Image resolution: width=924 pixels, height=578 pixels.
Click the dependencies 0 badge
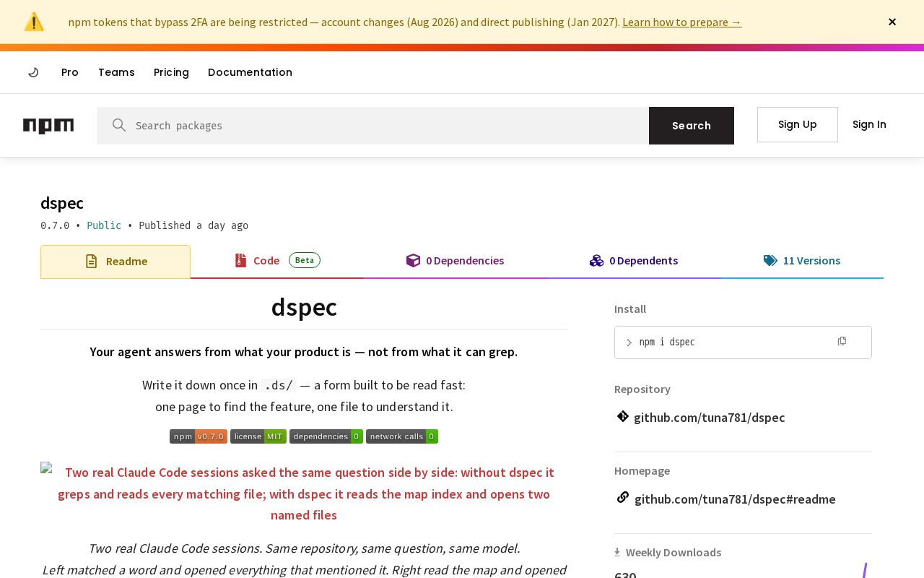pyautogui.click(x=326, y=436)
